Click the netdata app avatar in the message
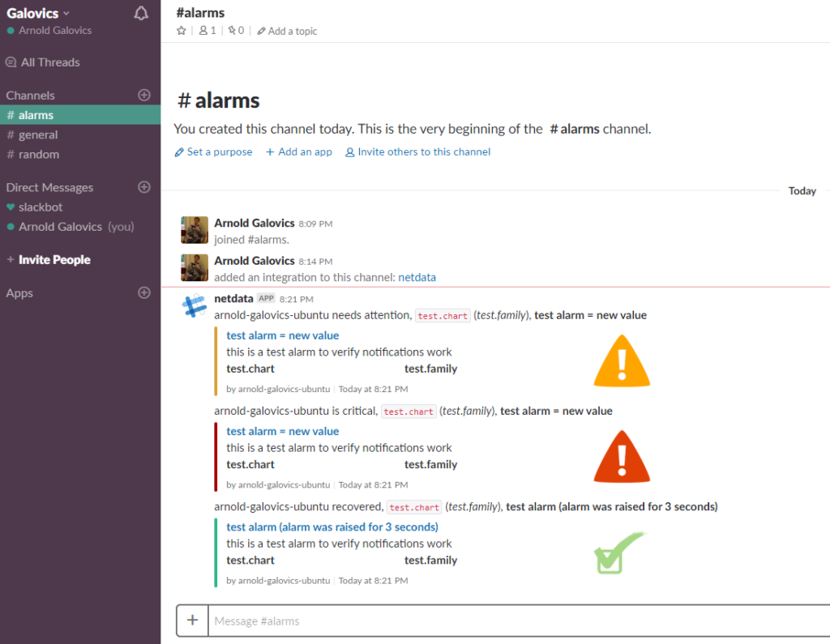The height and width of the screenshot is (644, 830). 194,306
